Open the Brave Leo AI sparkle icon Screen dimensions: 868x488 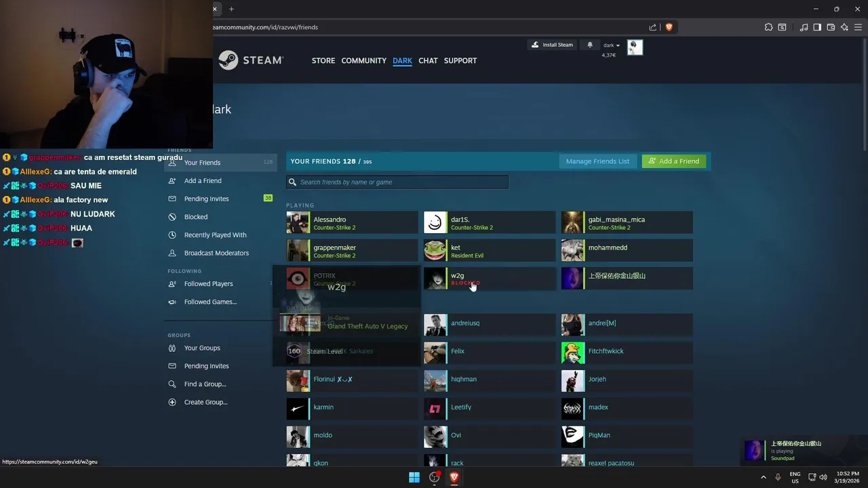(x=844, y=27)
